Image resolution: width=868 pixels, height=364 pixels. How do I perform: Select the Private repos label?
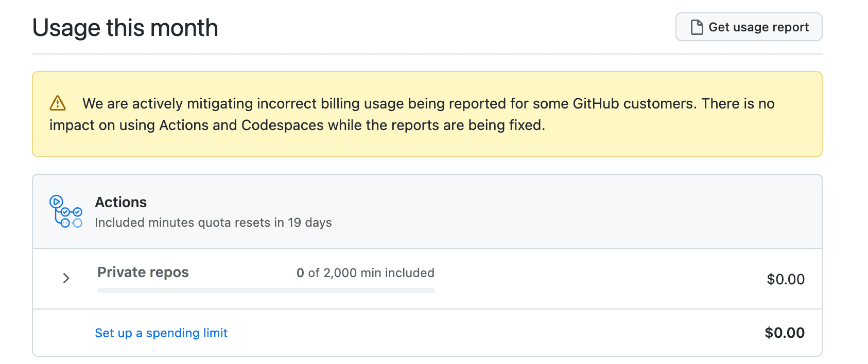(143, 272)
